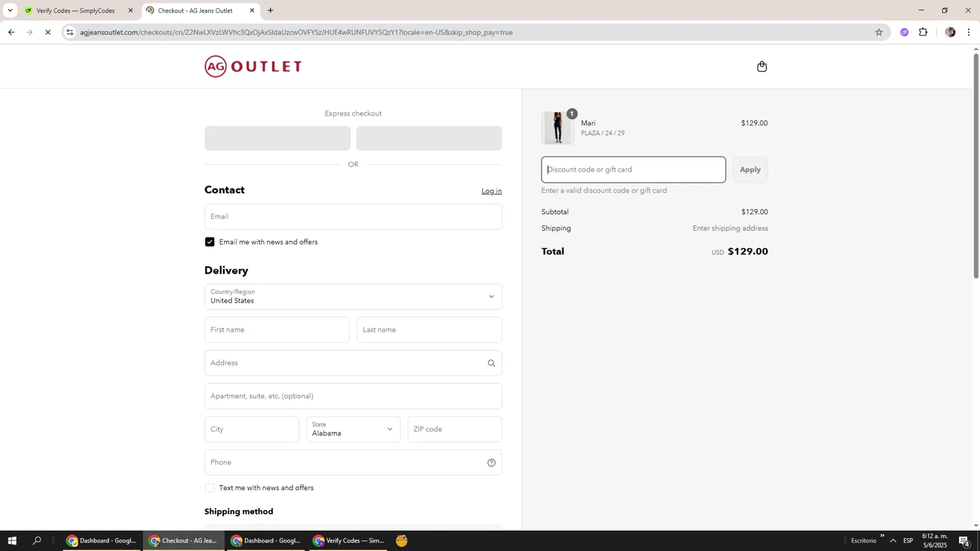
Task: Open the orange app icon in taskbar
Action: [x=402, y=541]
